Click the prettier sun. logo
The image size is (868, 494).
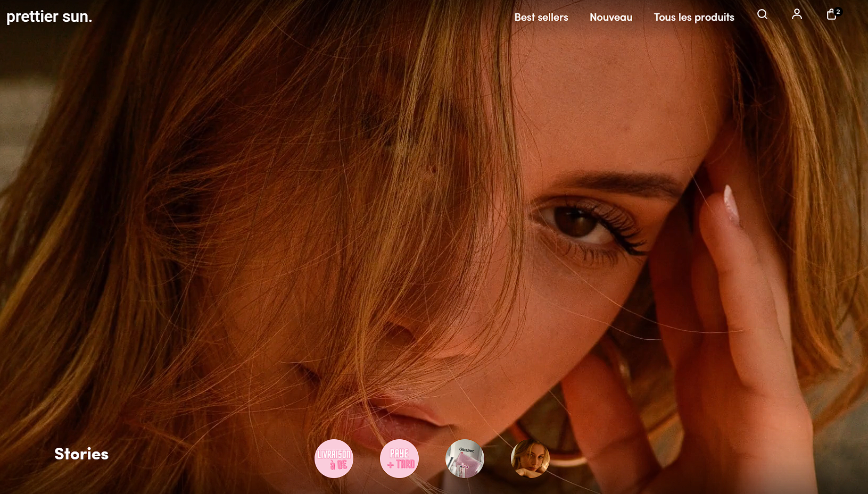(49, 16)
